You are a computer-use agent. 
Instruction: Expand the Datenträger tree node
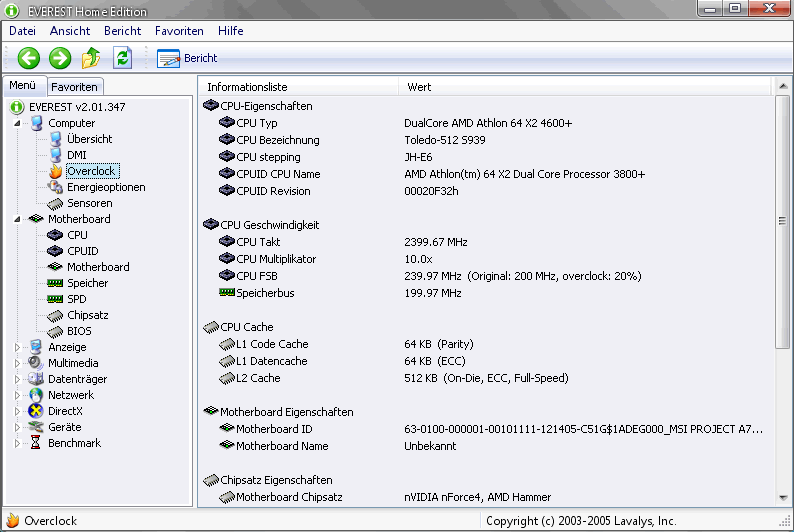[x=17, y=379]
